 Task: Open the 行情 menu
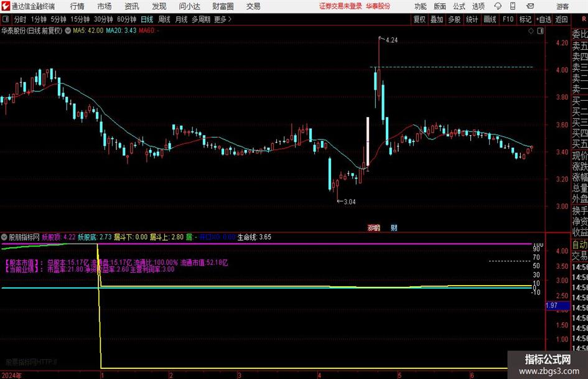coord(77,6)
